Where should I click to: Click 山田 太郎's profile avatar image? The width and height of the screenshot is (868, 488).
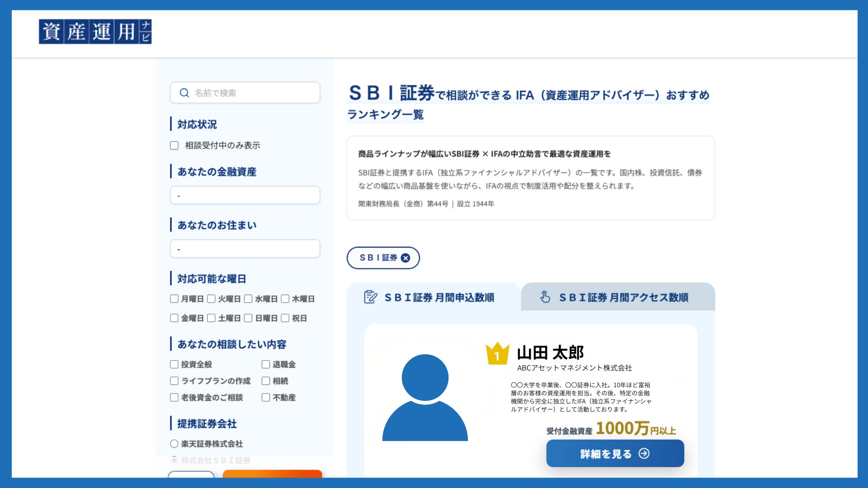[x=425, y=397]
